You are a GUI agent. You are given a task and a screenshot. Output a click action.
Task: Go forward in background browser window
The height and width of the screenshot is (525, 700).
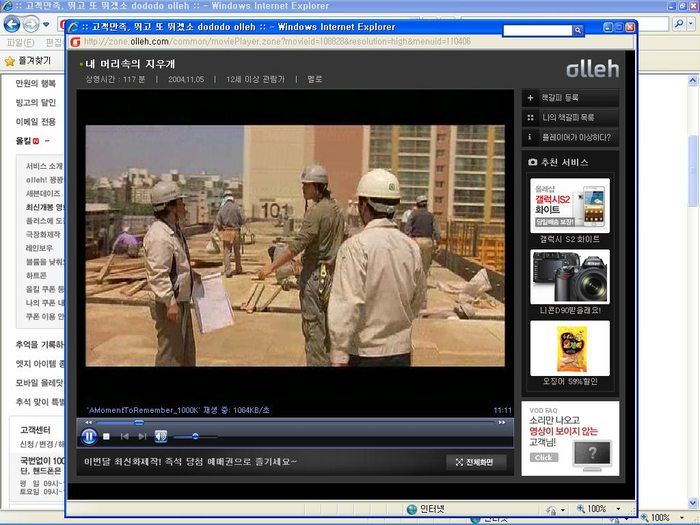(31, 24)
